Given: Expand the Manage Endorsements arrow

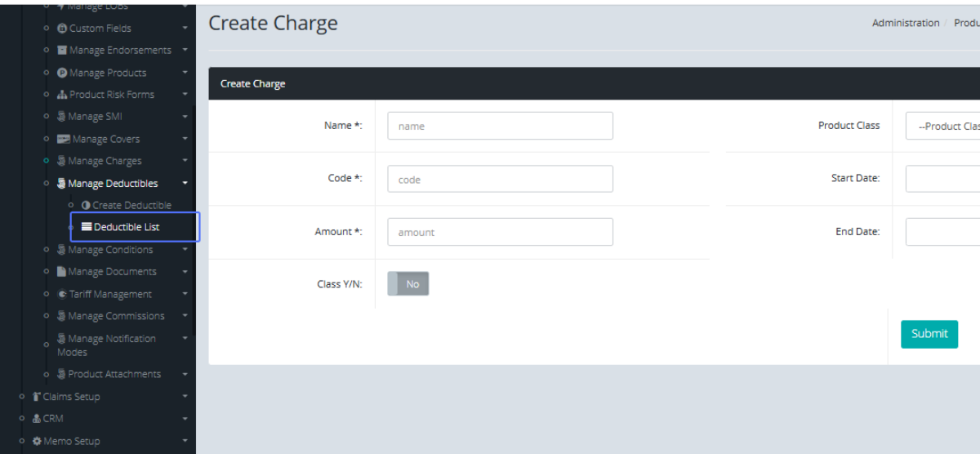Looking at the screenshot, I should pyautogui.click(x=185, y=51).
